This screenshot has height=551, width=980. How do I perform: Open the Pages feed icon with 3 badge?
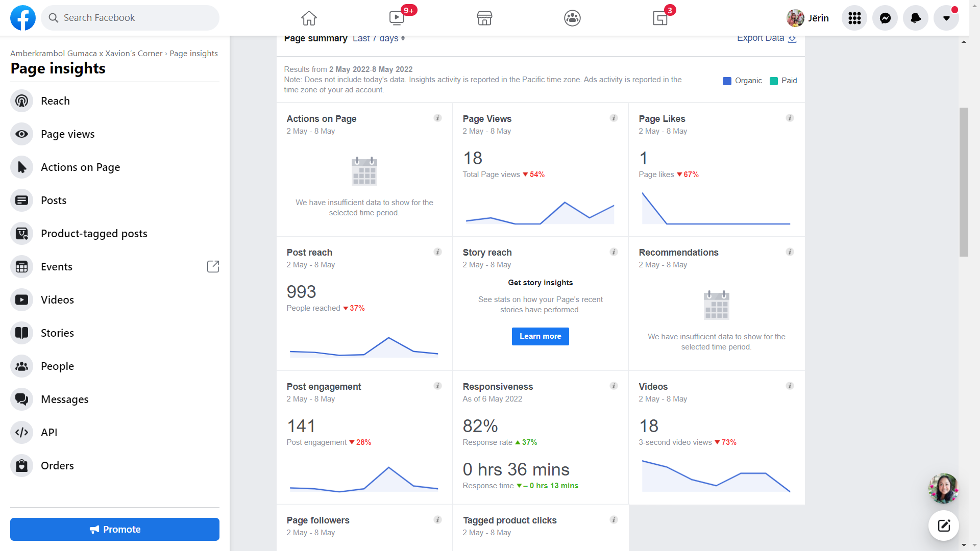pyautogui.click(x=660, y=18)
